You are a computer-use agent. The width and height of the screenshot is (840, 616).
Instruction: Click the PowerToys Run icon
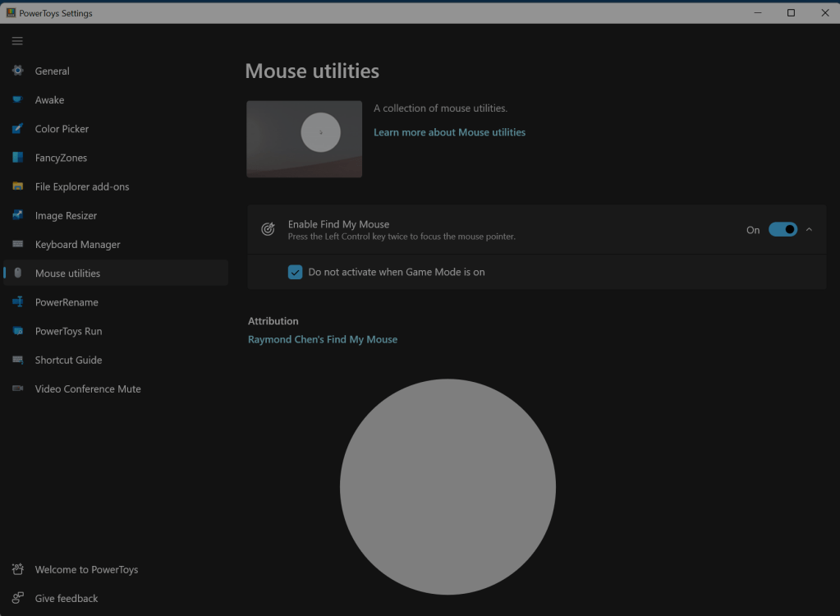(x=18, y=331)
